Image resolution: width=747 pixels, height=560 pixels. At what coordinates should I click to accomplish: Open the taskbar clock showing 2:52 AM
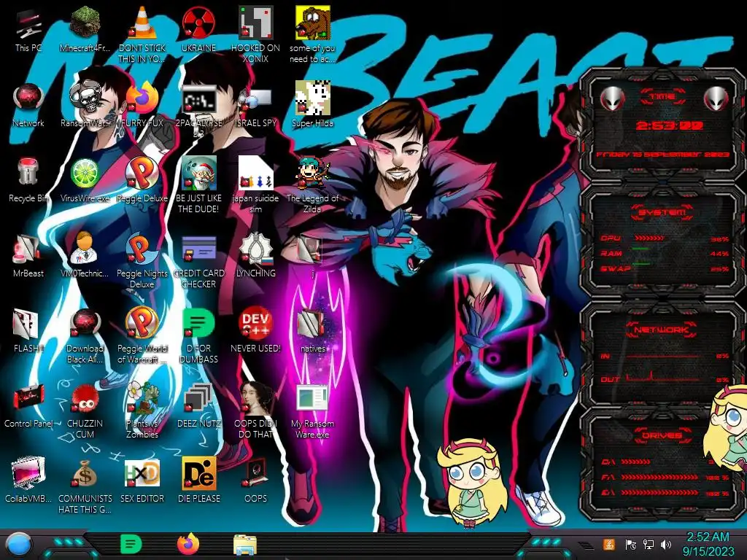[708, 544]
